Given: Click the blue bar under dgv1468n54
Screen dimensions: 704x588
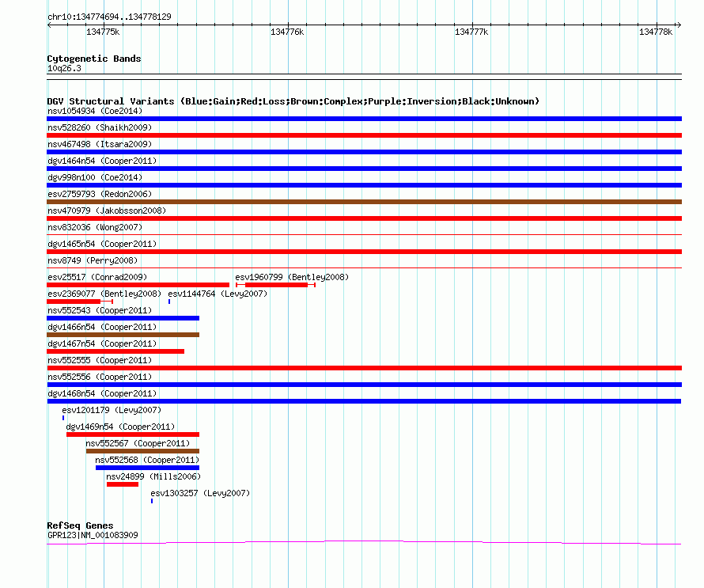Looking at the screenshot, I should [364, 401].
